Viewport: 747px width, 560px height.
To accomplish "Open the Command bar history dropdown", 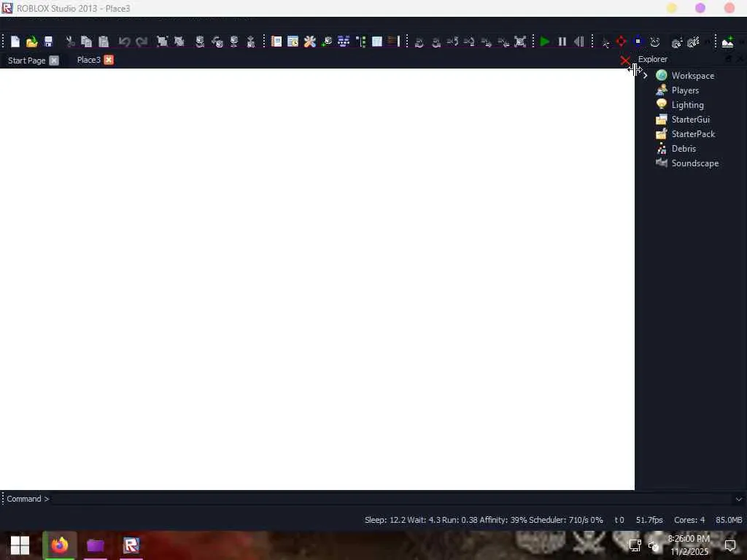I will coord(739,499).
